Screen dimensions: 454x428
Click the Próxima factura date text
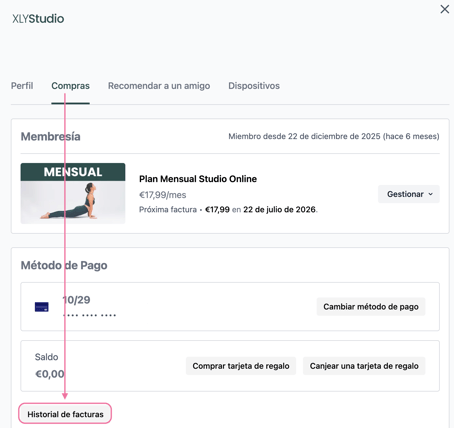280,210
